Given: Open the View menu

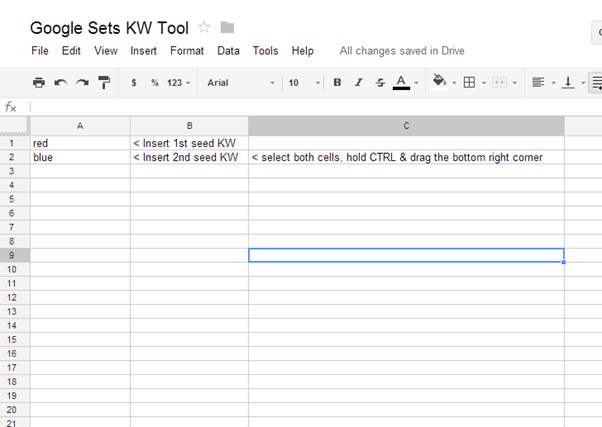Looking at the screenshot, I should point(106,51).
